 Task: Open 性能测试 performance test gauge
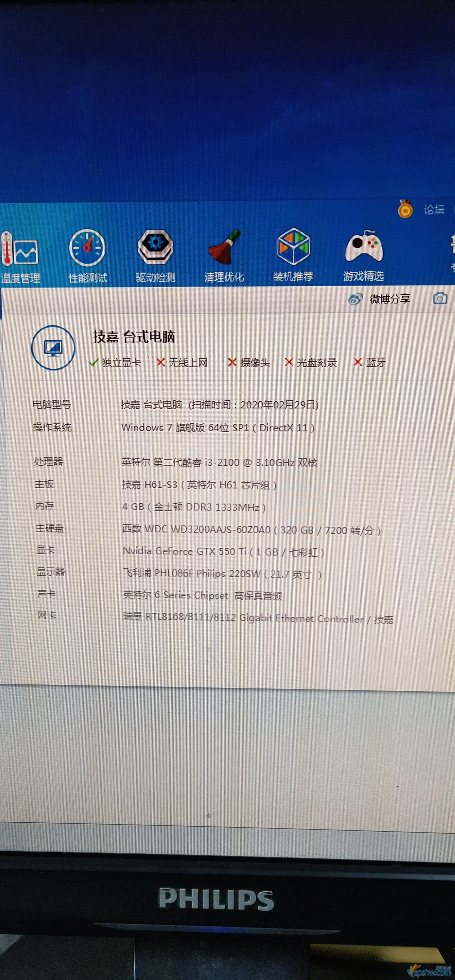87,256
